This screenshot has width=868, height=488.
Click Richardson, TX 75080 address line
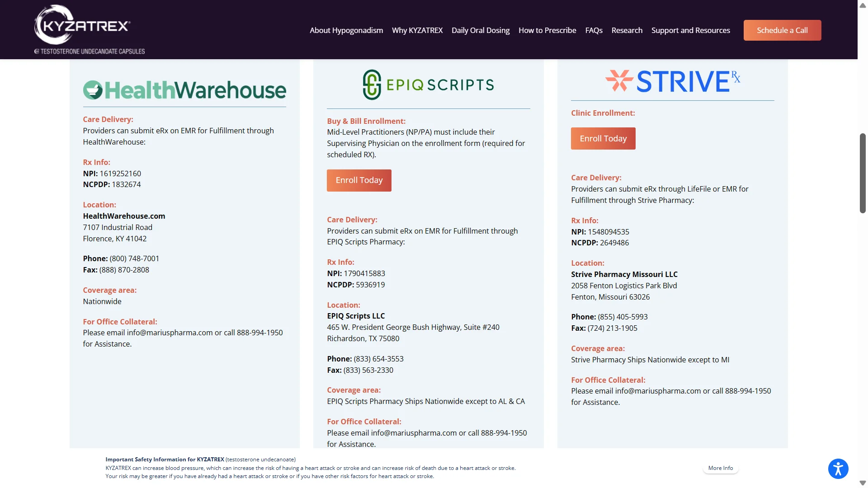tap(363, 338)
